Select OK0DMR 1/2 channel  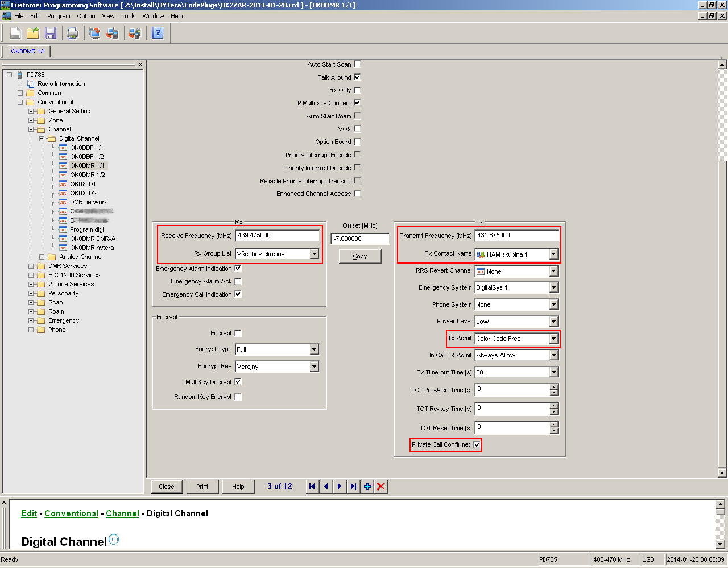coord(87,175)
